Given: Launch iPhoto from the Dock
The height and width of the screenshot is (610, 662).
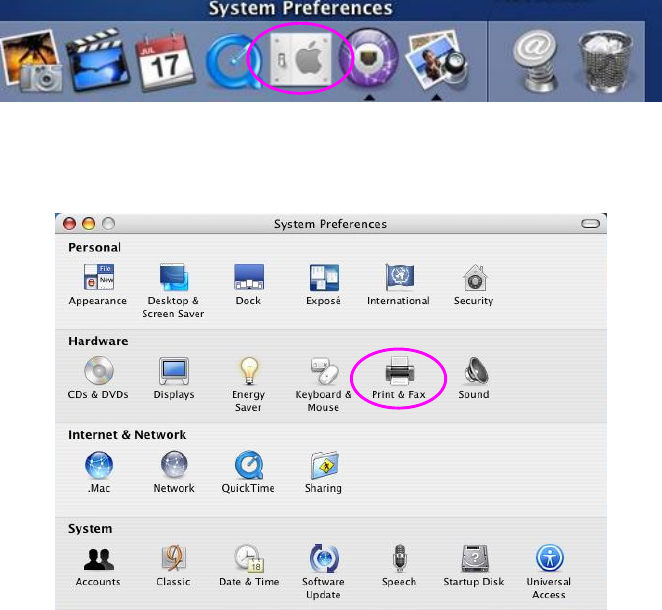Looking at the screenshot, I should tap(32, 61).
